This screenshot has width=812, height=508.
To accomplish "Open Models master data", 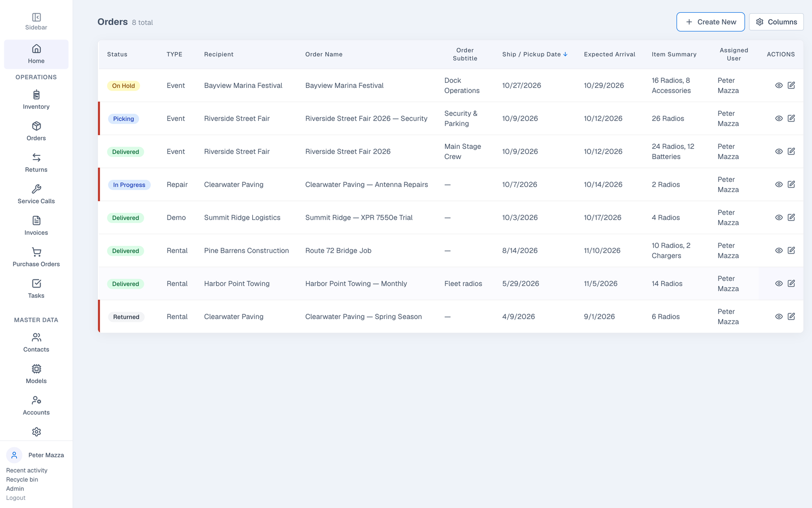I will tap(36, 374).
